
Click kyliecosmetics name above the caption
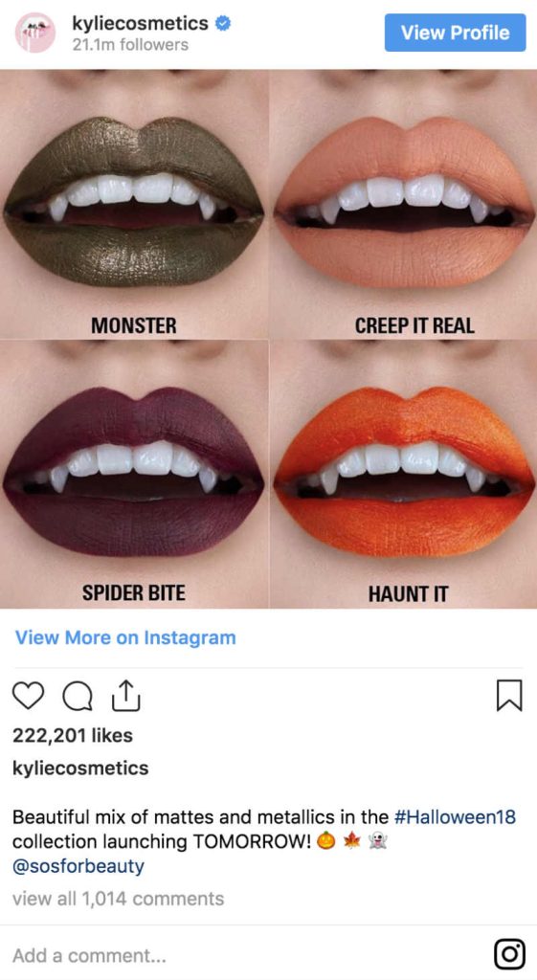[x=80, y=768]
